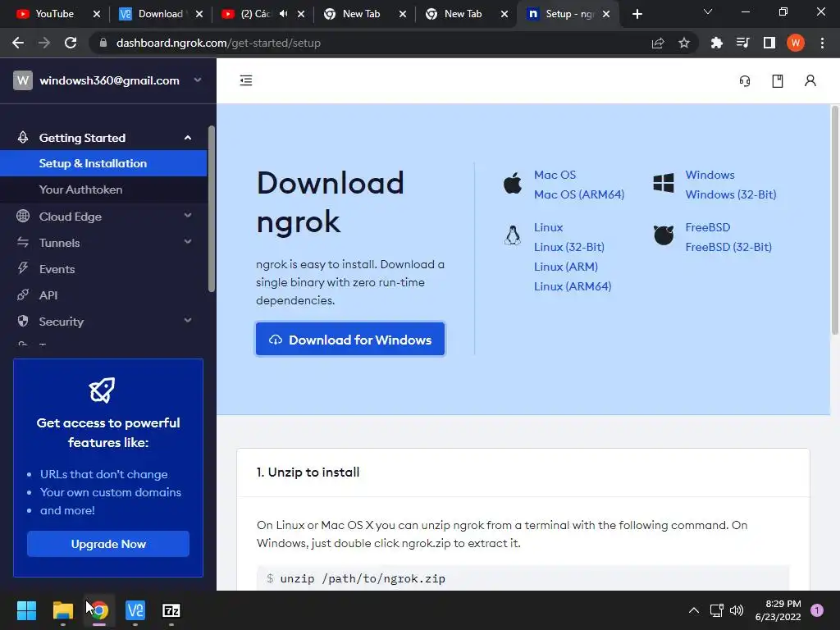Open the user profile icon
The image size is (840, 630).
pos(810,80)
